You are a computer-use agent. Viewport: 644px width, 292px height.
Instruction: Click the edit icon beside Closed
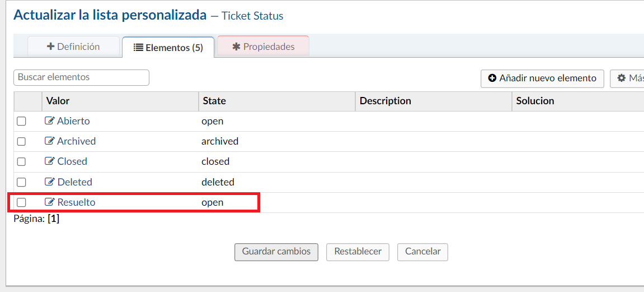pos(50,161)
